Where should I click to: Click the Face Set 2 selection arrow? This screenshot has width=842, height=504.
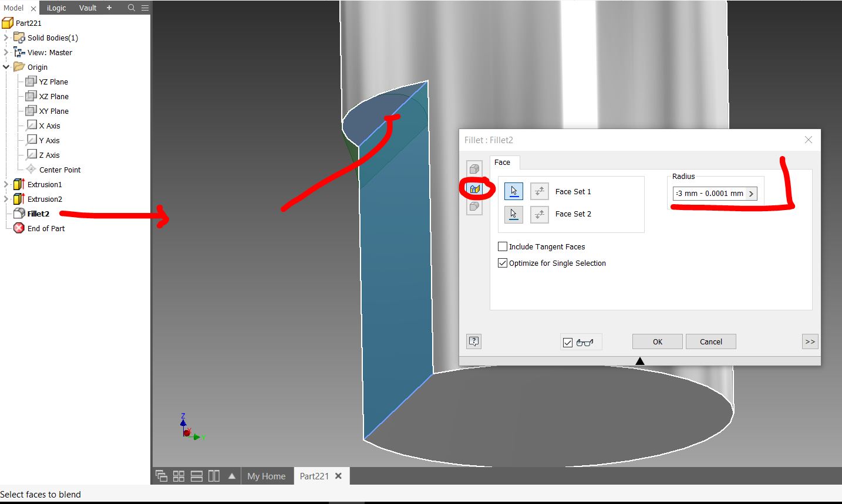click(513, 214)
